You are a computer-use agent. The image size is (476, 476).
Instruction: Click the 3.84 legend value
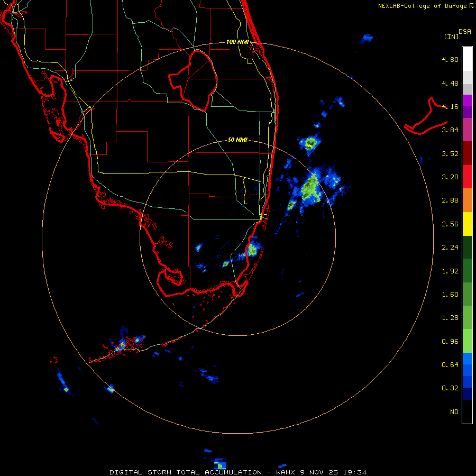450,130
